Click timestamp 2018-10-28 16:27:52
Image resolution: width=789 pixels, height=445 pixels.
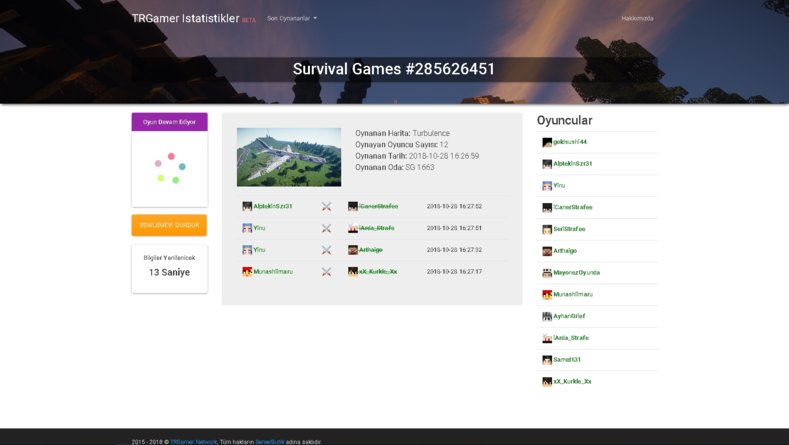coord(454,206)
